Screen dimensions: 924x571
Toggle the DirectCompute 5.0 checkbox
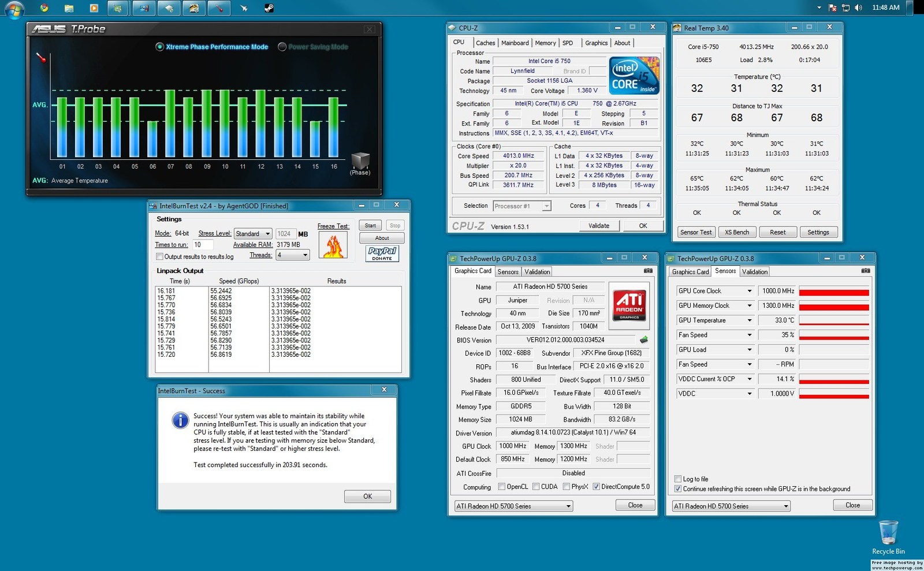pyautogui.click(x=596, y=487)
